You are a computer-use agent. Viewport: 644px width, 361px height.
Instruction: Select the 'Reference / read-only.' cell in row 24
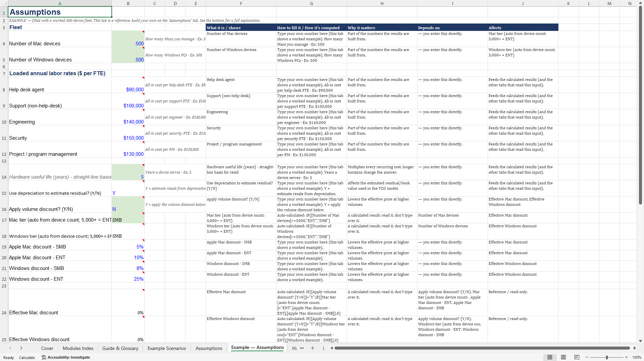pyautogui.click(x=523, y=303)
